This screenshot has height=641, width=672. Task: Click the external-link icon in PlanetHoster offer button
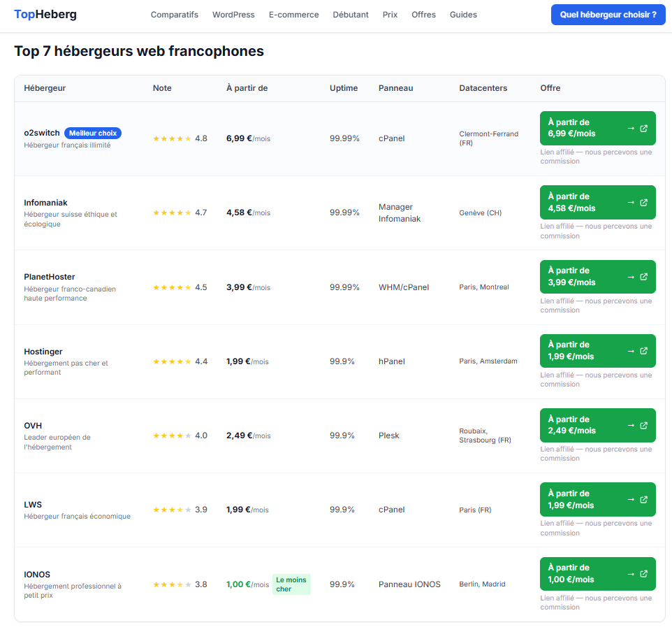(x=644, y=277)
